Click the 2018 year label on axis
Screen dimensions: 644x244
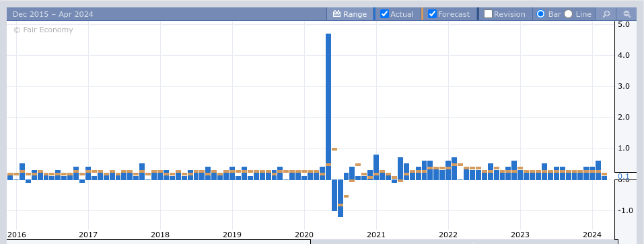[160, 235]
